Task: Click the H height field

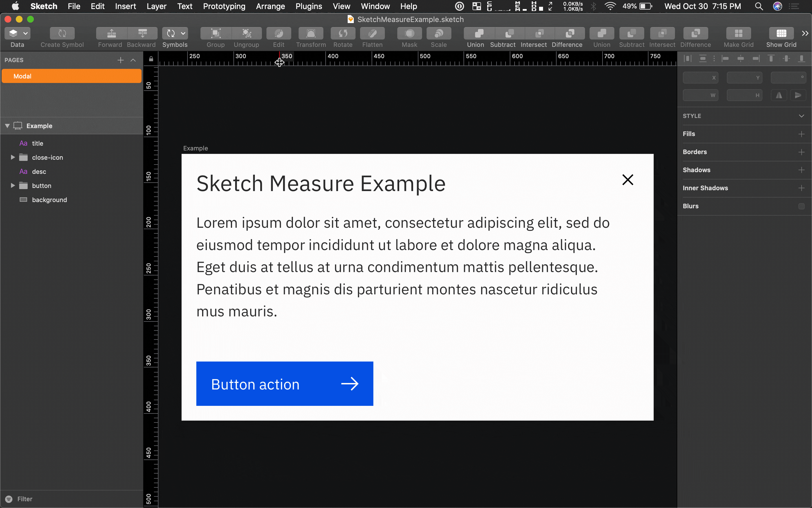Action: pos(745,95)
